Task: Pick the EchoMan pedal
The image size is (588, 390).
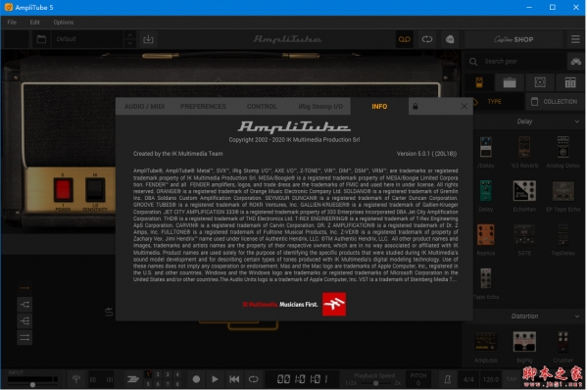Action: pyautogui.click(x=524, y=195)
